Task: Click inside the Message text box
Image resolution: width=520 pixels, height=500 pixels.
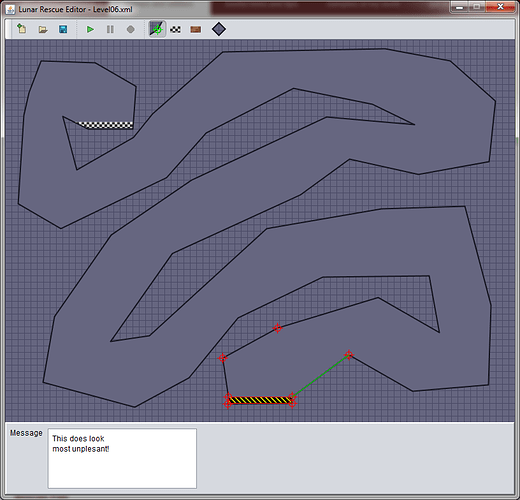Action: 122,458
